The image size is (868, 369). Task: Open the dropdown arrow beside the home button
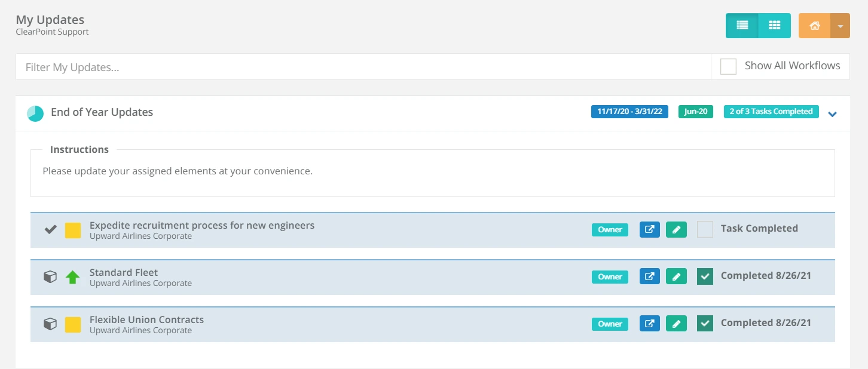(841, 26)
